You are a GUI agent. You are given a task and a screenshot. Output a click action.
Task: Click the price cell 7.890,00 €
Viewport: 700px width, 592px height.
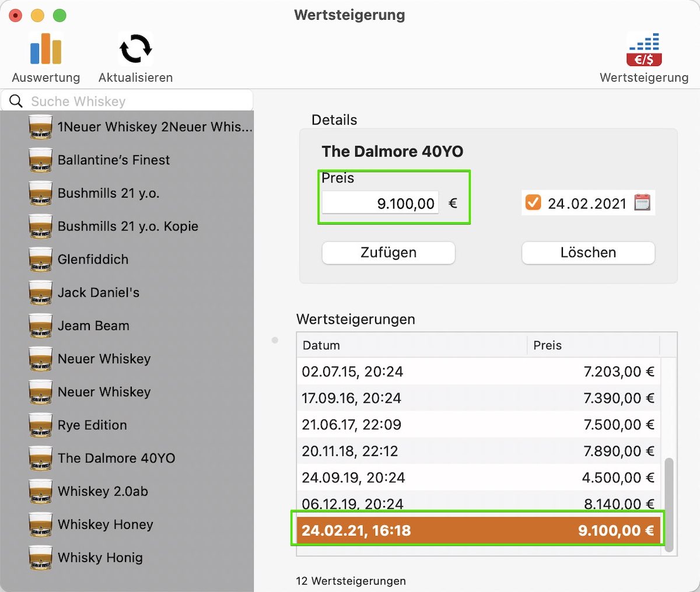[x=619, y=451]
